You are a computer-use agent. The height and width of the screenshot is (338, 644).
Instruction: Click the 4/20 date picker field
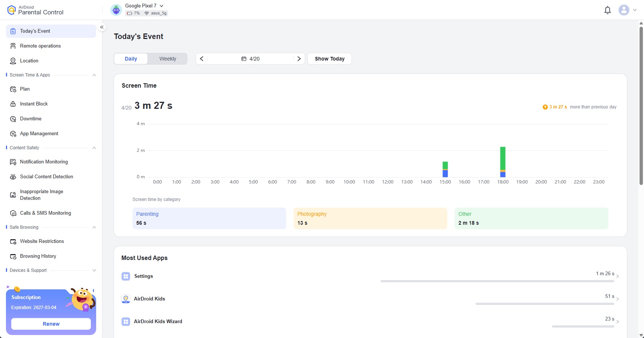(250, 59)
